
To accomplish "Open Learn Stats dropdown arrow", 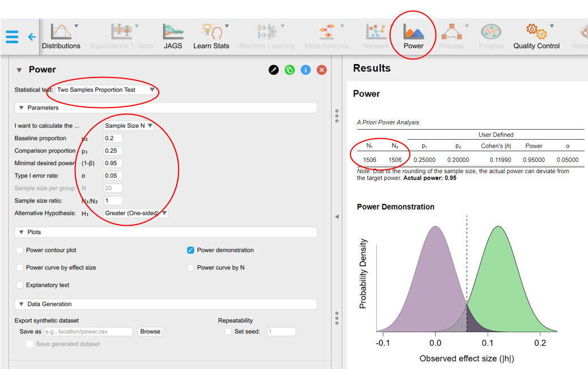I will tap(227, 26).
